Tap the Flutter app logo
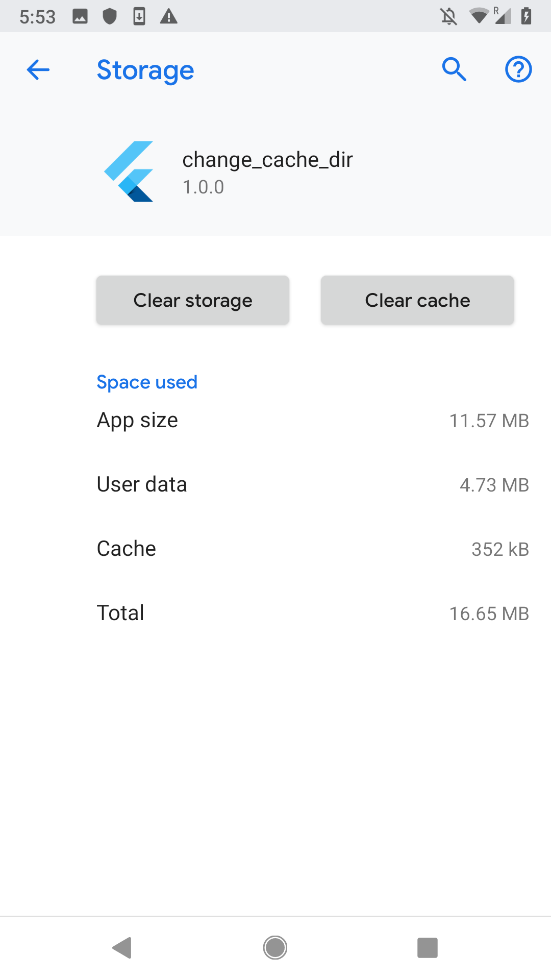 [x=129, y=171]
